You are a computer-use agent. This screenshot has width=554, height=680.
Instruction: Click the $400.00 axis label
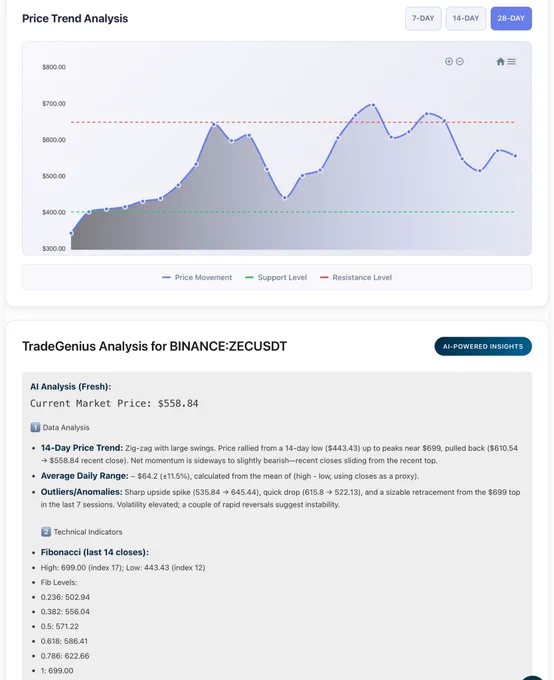pyautogui.click(x=54, y=212)
